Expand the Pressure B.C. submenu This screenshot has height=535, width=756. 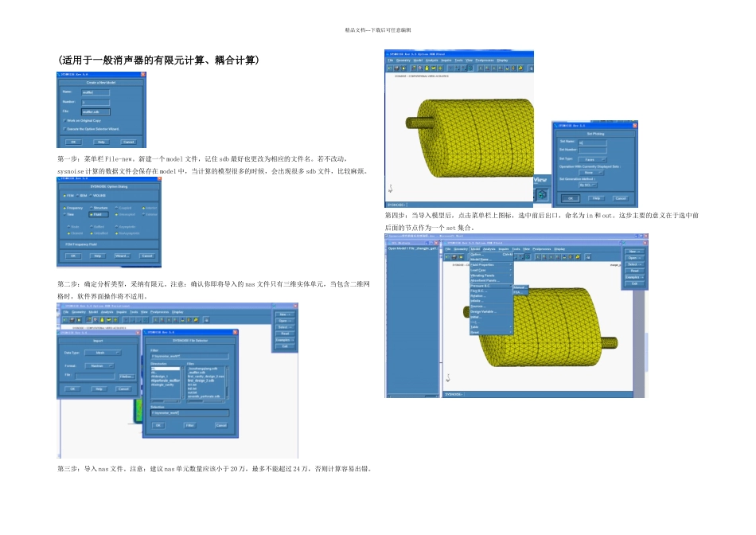coord(491,286)
